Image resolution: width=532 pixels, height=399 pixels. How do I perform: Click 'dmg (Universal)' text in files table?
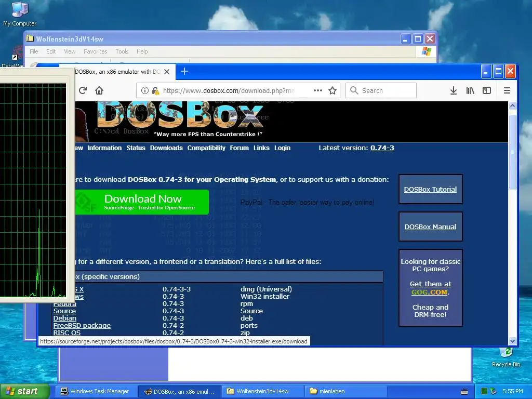(x=266, y=289)
